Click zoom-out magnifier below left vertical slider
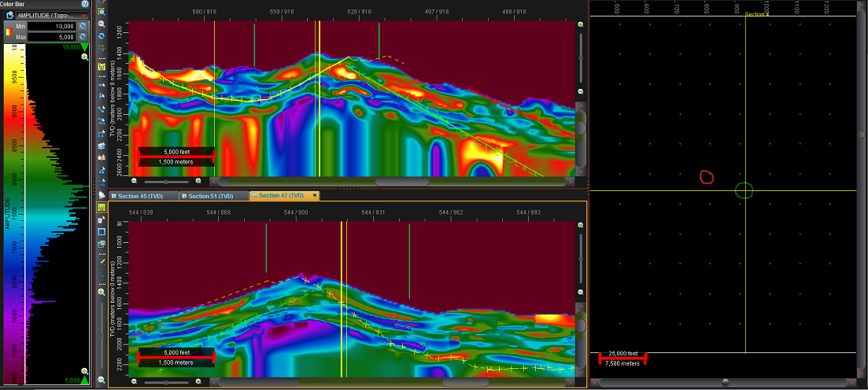 click(102, 380)
